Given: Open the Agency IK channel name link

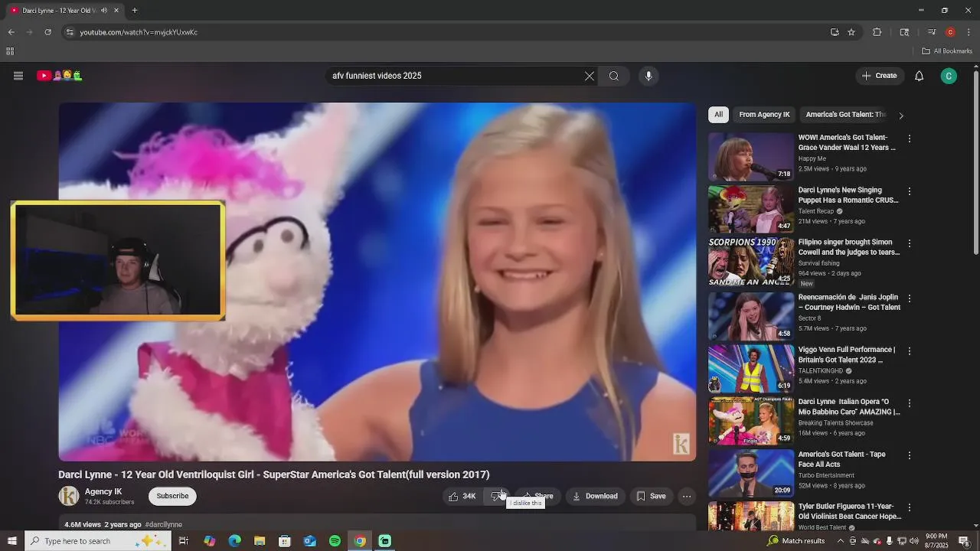Looking at the screenshot, I should pos(103,491).
